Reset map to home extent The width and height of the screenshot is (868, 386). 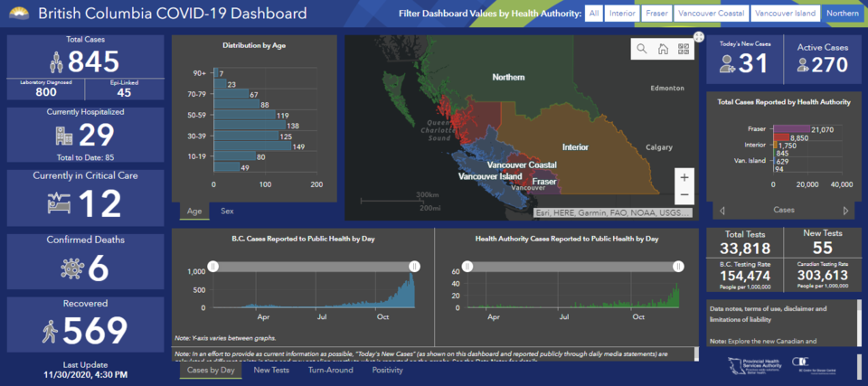point(662,49)
